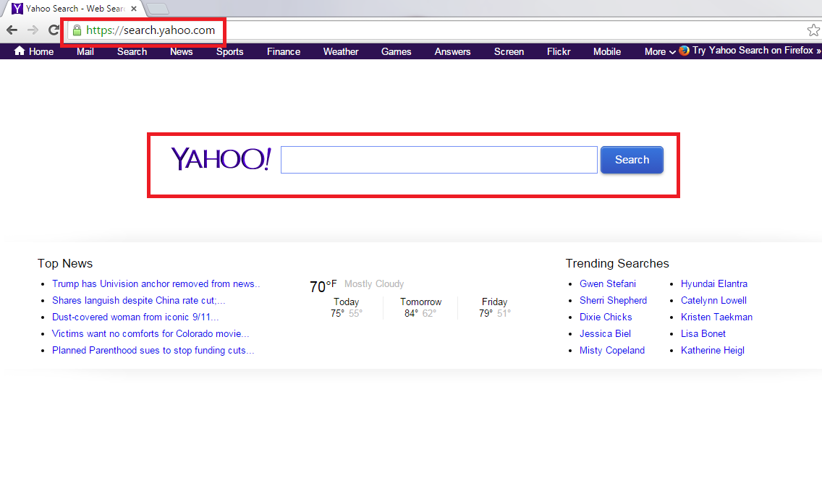Expand the More dropdown menu
The image size is (822, 504).
point(660,51)
